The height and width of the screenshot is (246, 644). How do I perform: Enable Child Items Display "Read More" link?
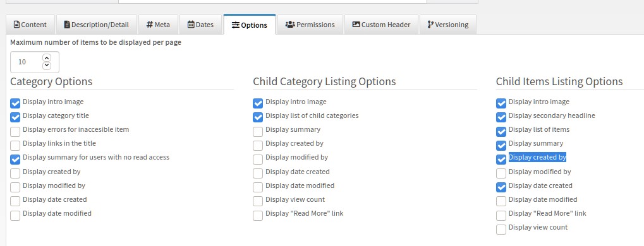[501, 215]
